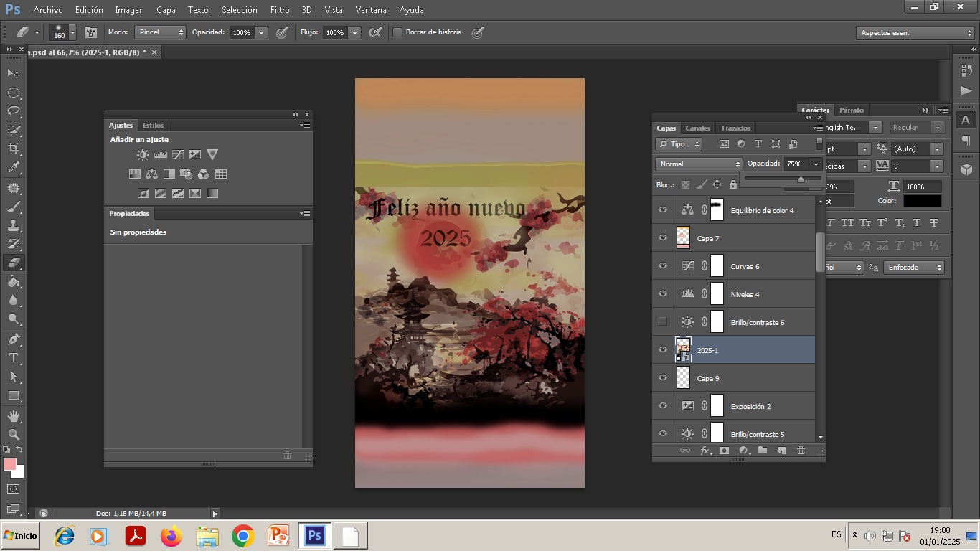This screenshot has height=551, width=980.
Task: Open the layer styles fx menu
Action: point(705,451)
